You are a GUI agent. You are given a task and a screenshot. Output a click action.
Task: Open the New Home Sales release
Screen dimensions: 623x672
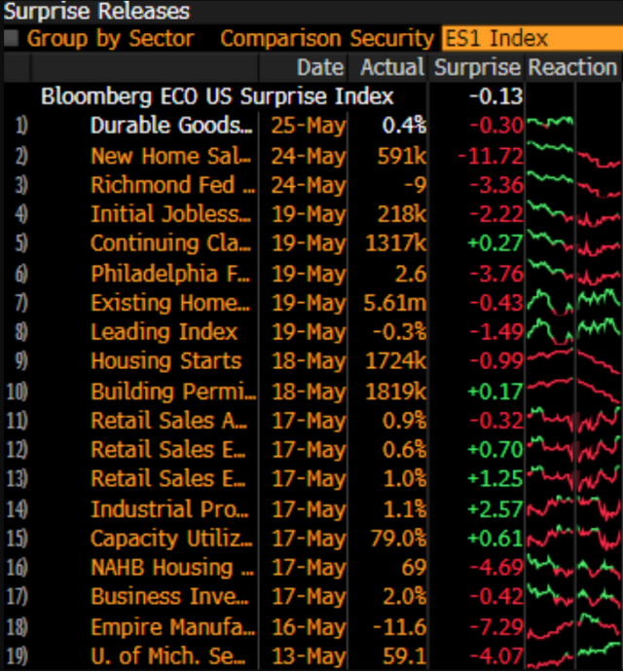coord(170,156)
